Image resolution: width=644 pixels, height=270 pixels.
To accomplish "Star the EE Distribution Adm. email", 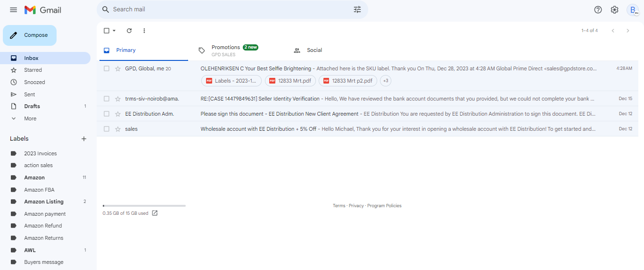I will 118,114.
